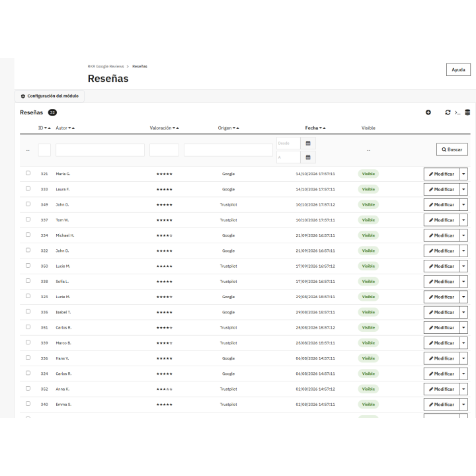The height and width of the screenshot is (476, 476).
Task: Click the three-star rating of Anna K.
Action: tap(164, 389)
